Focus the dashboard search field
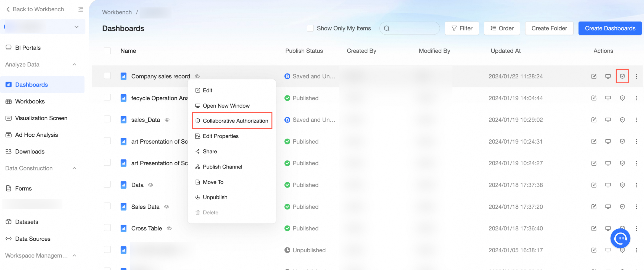Viewport: 644px width, 270px height. pos(410,28)
